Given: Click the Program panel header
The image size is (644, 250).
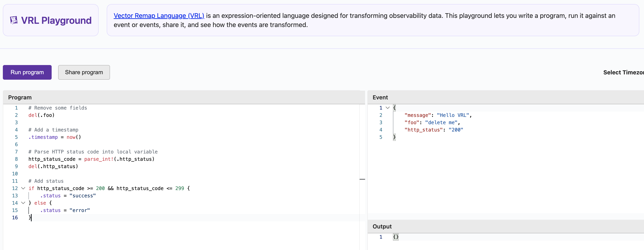Looking at the screenshot, I should pyautogui.click(x=20, y=98).
